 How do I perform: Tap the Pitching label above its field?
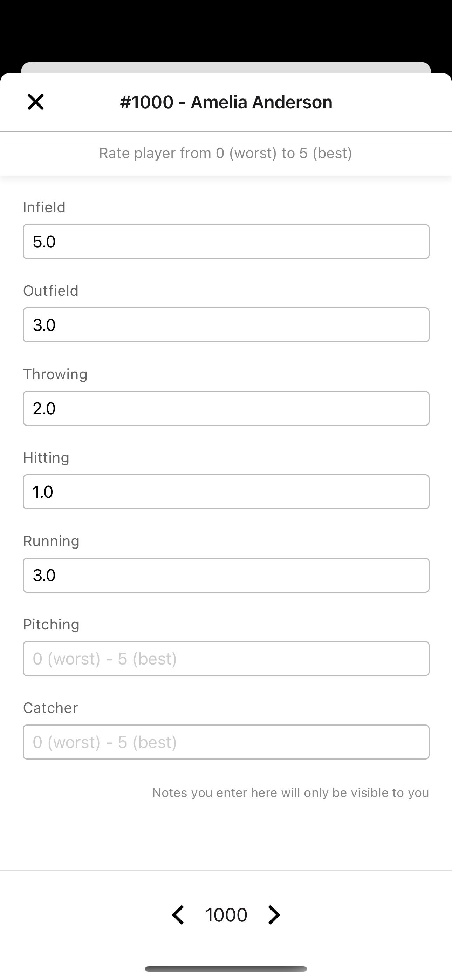click(52, 624)
